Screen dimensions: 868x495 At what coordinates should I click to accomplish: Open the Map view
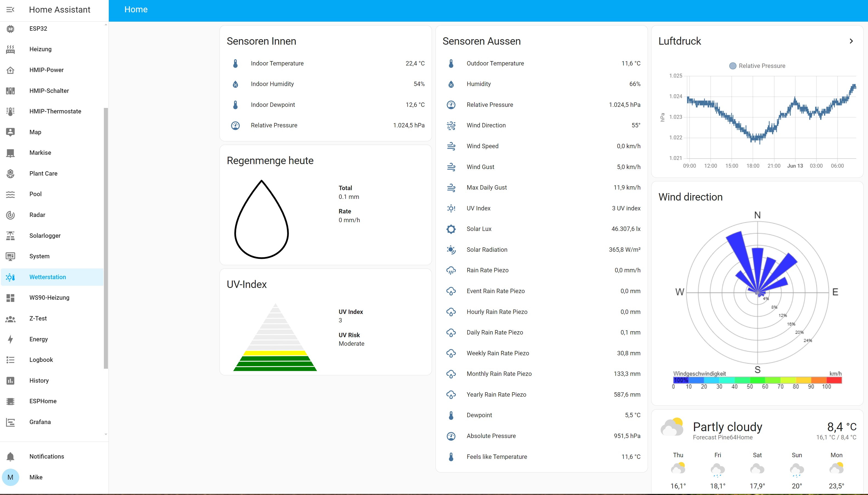35,132
